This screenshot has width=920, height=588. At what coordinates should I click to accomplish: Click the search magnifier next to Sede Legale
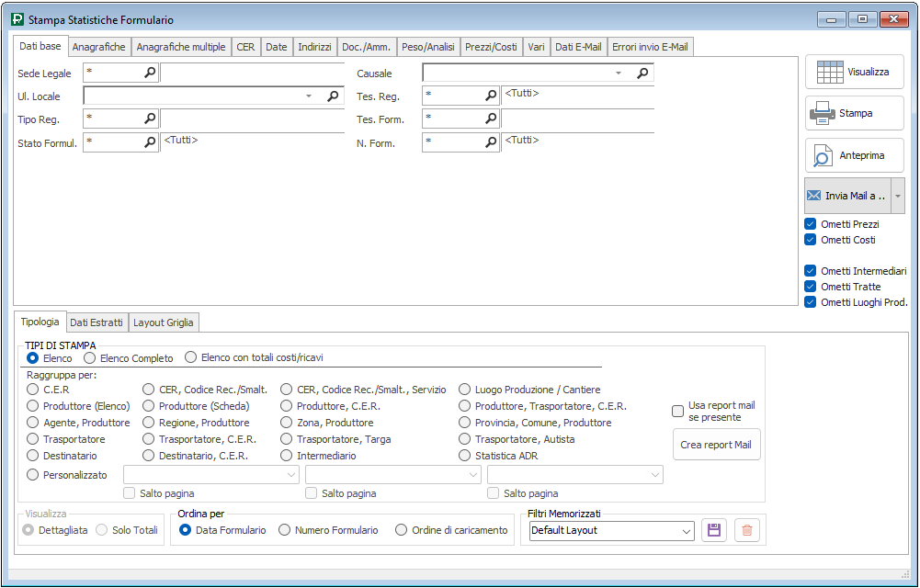click(x=150, y=73)
